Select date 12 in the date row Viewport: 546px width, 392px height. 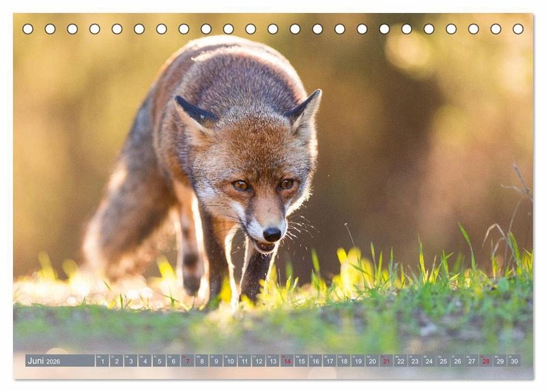259,361
